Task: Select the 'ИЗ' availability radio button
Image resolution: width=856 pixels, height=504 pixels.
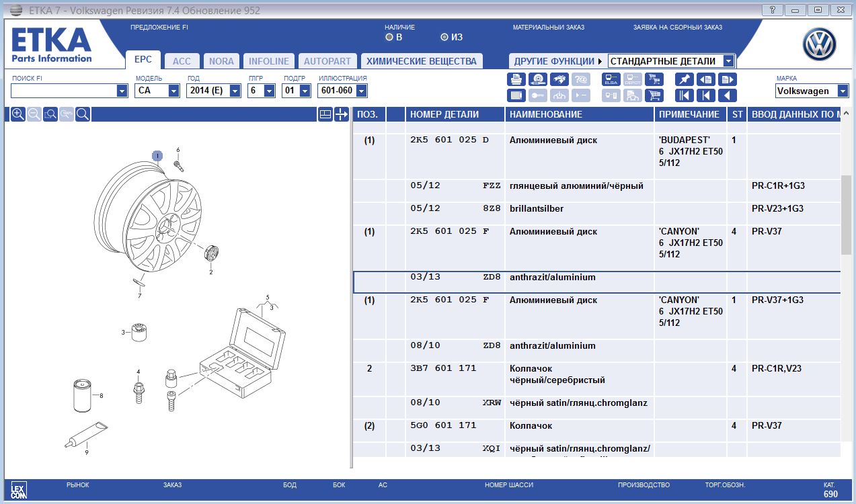Action: (444, 37)
